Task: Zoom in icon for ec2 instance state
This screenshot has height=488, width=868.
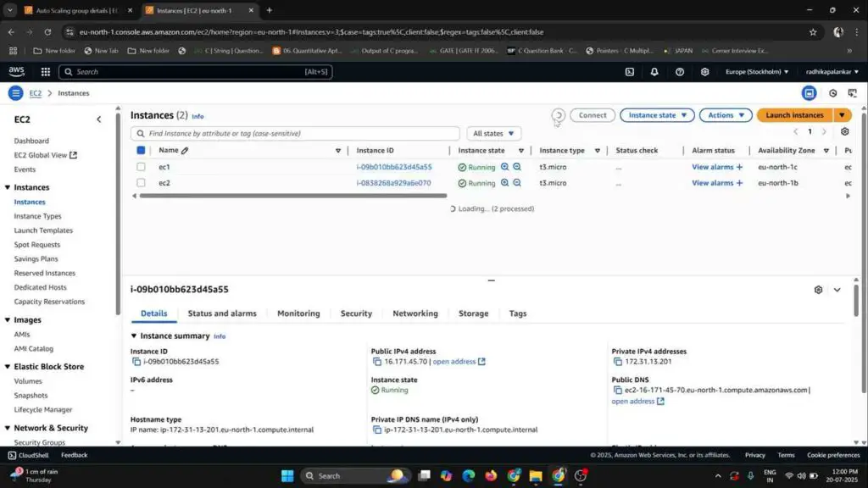Action: tap(505, 183)
